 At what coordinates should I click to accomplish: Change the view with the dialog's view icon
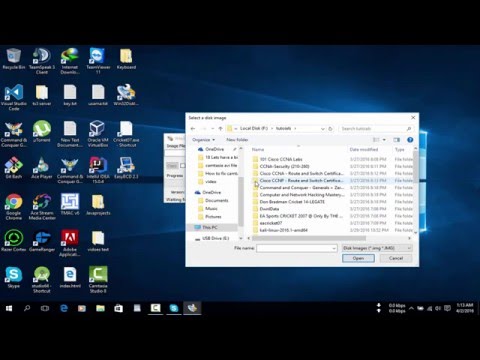point(376,140)
